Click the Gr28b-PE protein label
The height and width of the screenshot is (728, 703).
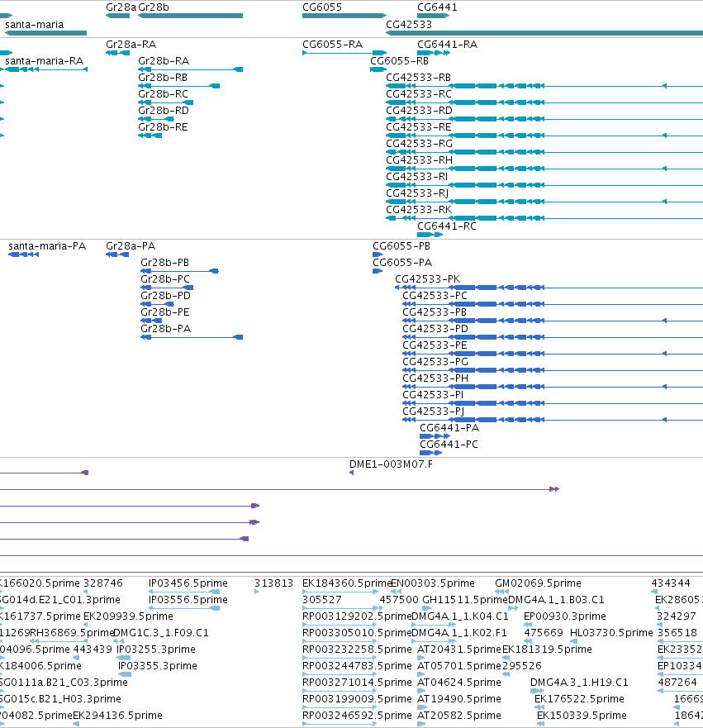[x=164, y=312]
